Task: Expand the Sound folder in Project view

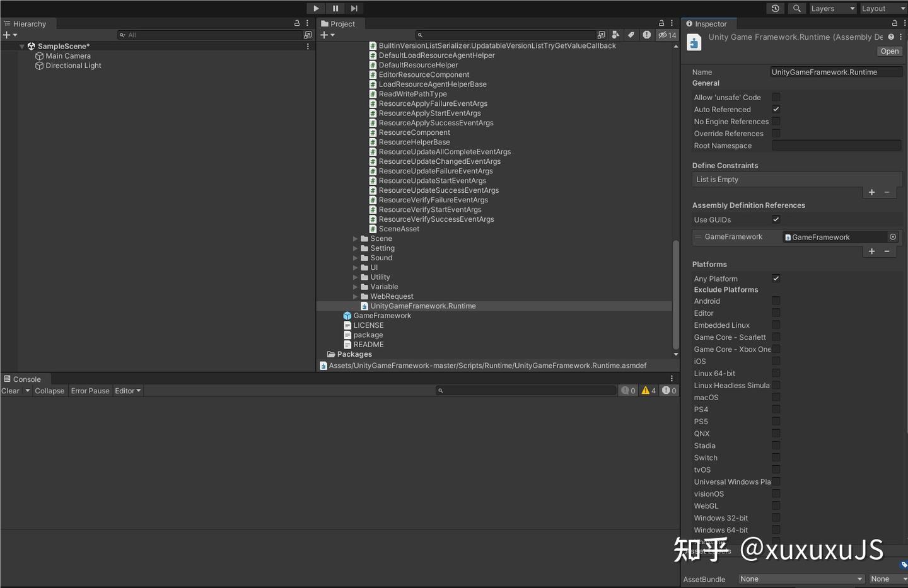Action: [356, 258]
